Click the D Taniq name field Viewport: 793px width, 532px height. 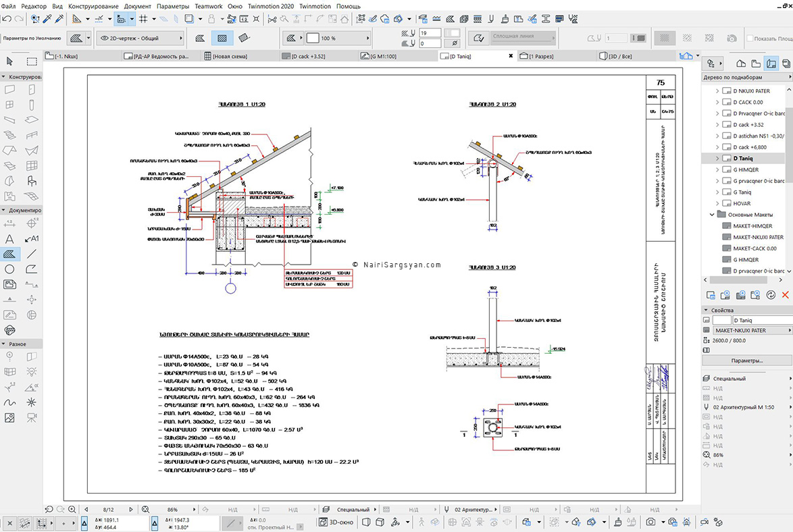tap(762, 320)
